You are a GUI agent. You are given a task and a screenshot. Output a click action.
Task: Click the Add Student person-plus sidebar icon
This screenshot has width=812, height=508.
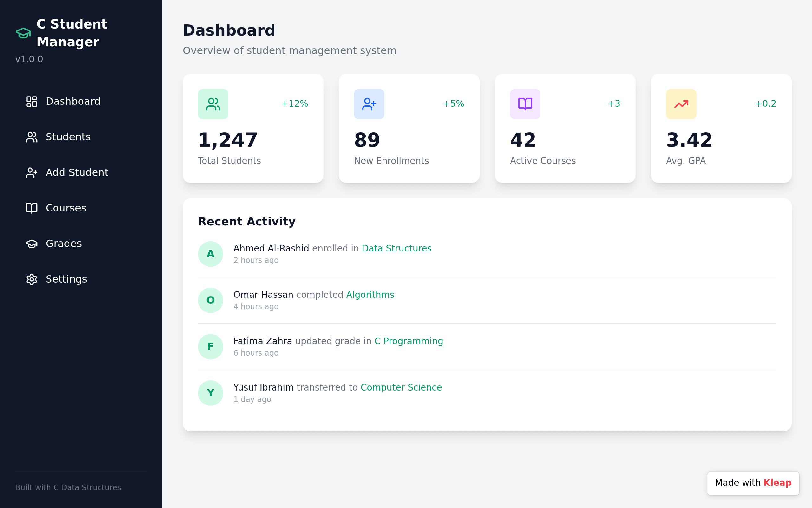pyautogui.click(x=31, y=173)
